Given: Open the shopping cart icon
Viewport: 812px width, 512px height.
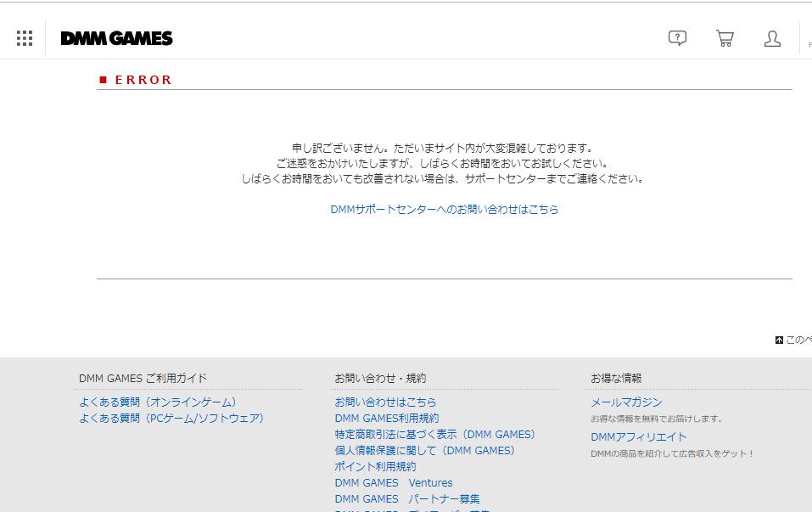Looking at the screenshot, I should pyautogui.click(x=725, y=38).
